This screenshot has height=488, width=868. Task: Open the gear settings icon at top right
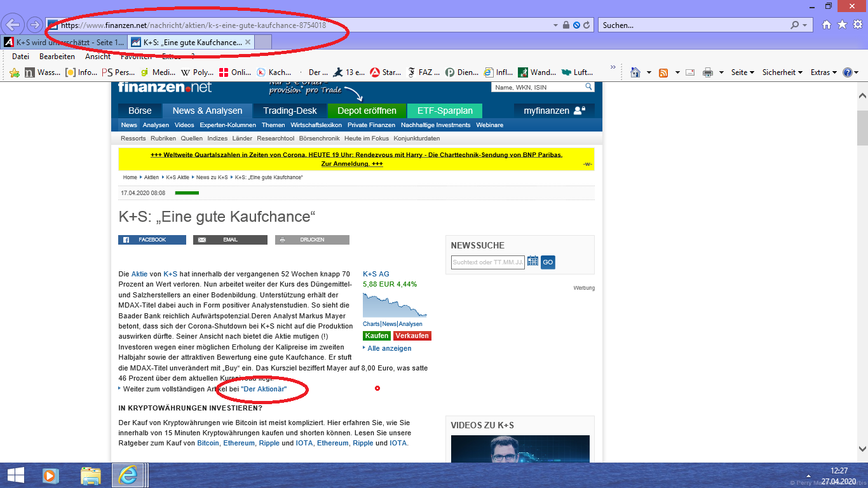[858, 25]
